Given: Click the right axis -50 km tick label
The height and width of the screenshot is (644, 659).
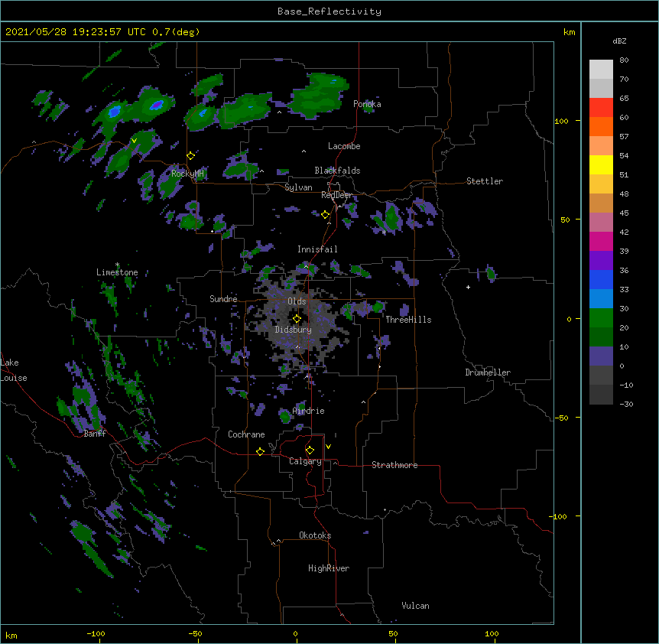Looking at the screenshot, I should pyautogui.click(x=561, y=418).
